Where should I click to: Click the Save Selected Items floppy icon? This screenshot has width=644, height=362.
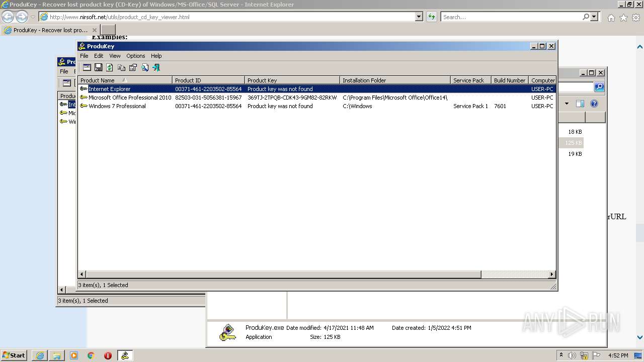coord(99,67)
